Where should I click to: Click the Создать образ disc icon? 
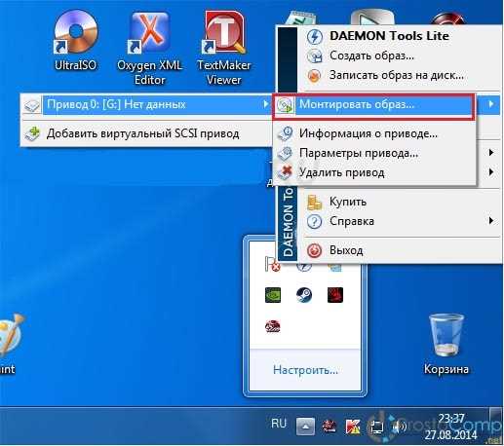(x=314, y=56)
